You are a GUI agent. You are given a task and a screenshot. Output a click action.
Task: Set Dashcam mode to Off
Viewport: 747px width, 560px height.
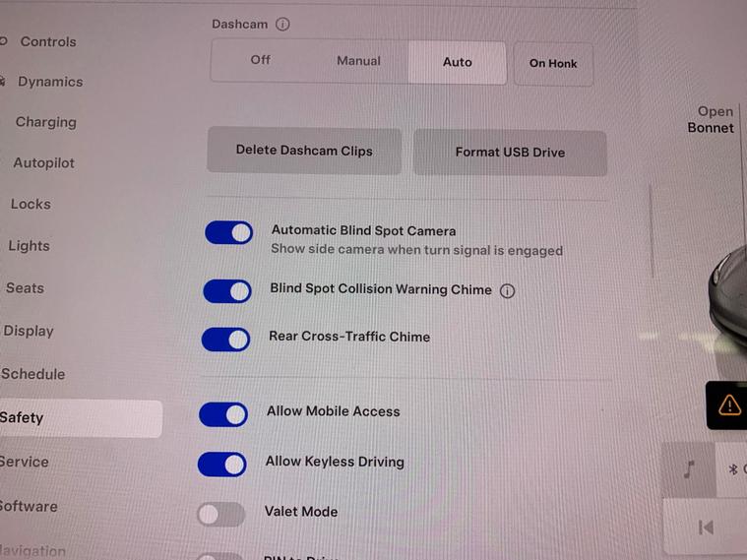pos(261,60)
